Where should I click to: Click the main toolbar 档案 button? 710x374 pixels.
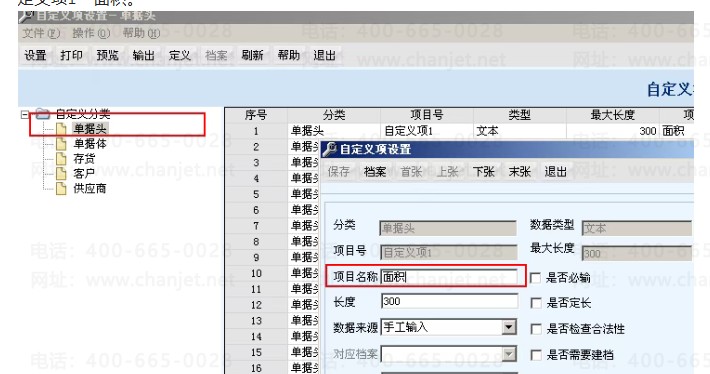(x=216, y=55)
